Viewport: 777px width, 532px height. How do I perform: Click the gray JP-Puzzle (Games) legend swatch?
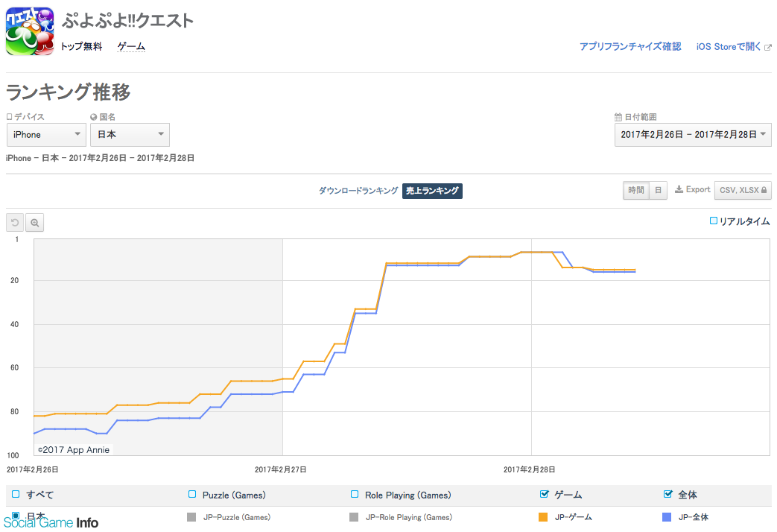[191, 517]
